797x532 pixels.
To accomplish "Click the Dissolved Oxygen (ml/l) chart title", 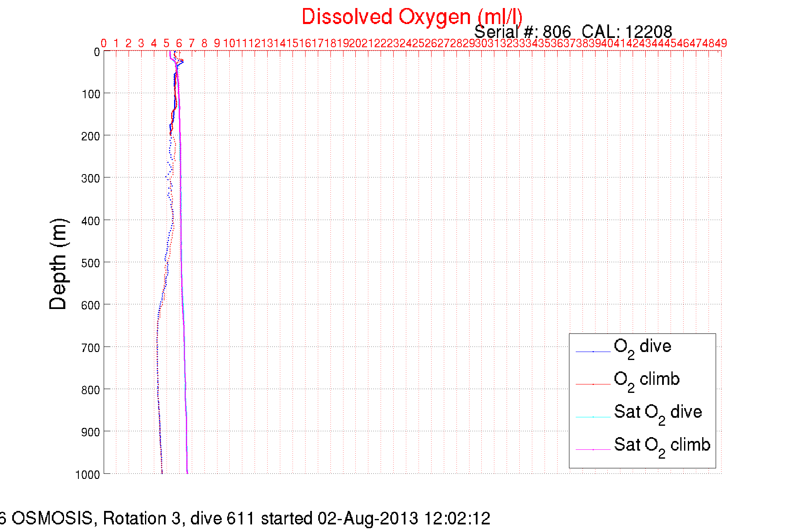I will coord(412,17).
